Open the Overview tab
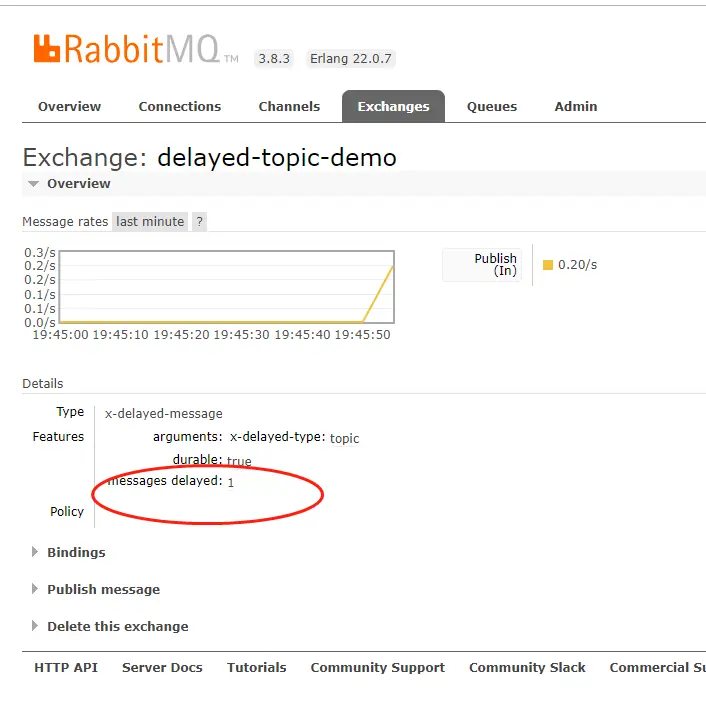The height and width of the screenshot is (701, 706). (69, 106)
